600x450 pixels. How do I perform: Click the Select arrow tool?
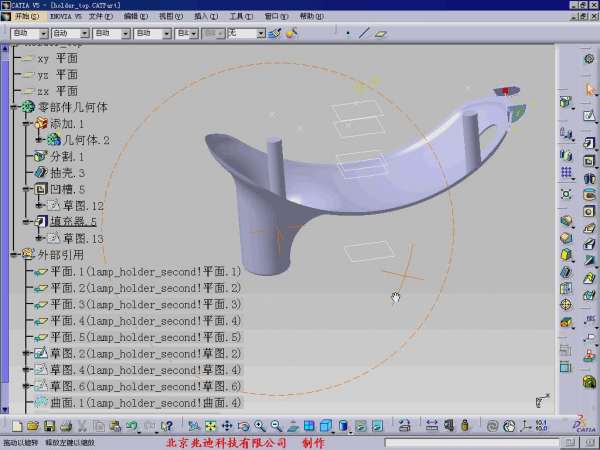590,90
